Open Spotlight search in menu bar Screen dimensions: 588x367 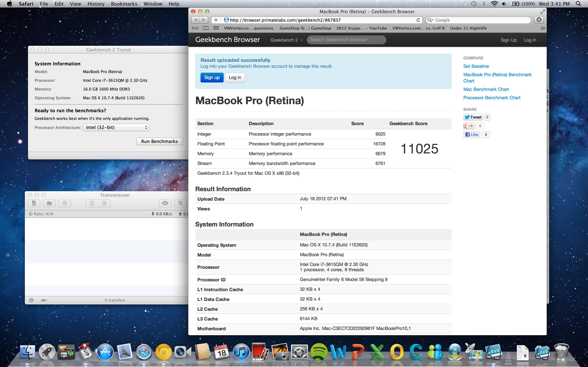pos(578,4)
